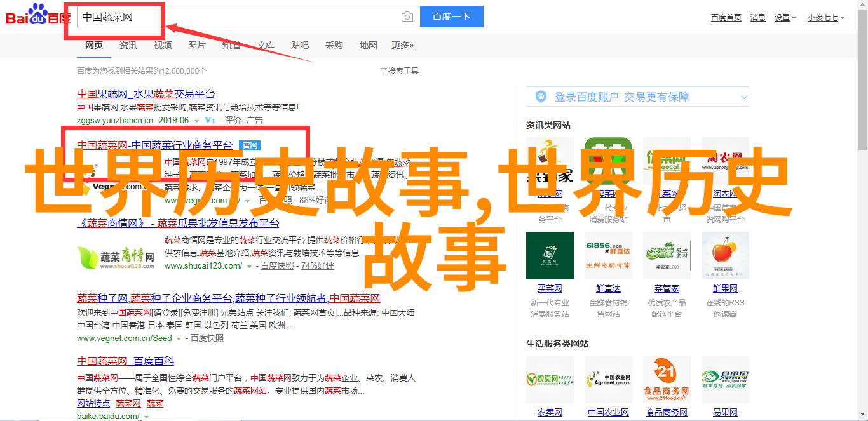Switch to the 资讯 tab
The height and width of the screenshot is (421, 868).
point(128,45)
